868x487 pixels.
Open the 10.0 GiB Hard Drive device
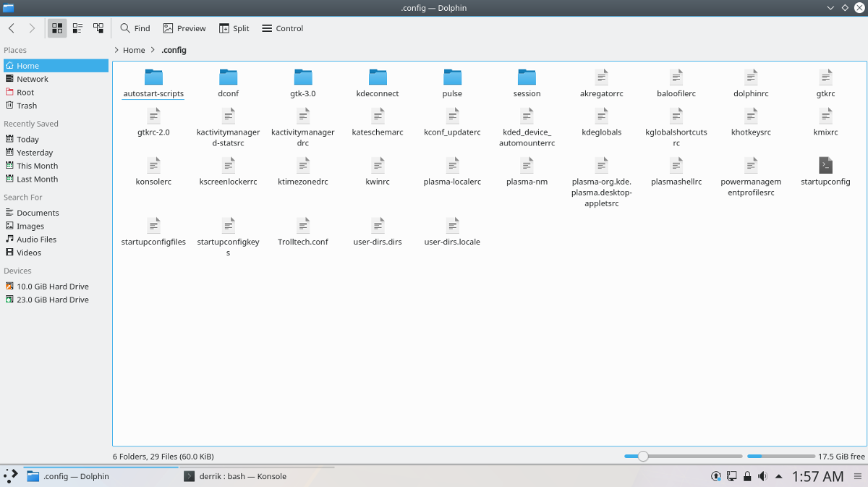(52, 287)
